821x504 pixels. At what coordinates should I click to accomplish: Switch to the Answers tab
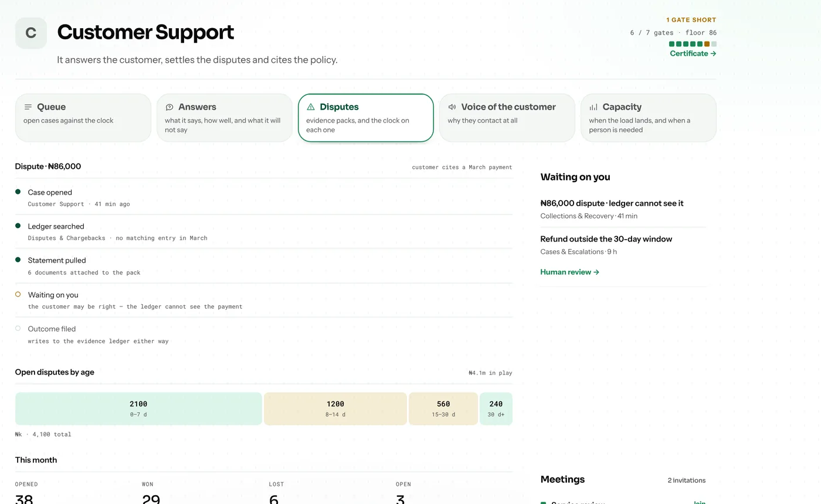click(x=225, y=118)
